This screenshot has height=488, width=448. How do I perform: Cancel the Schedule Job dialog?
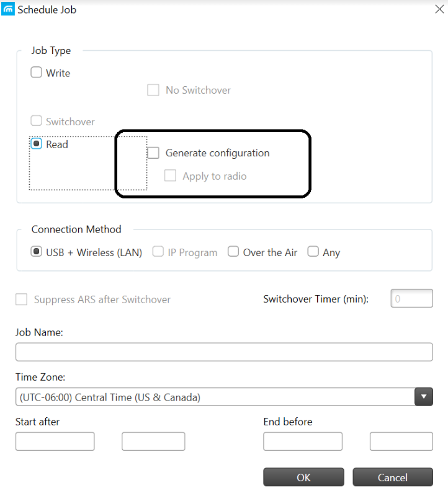point(393,477)
